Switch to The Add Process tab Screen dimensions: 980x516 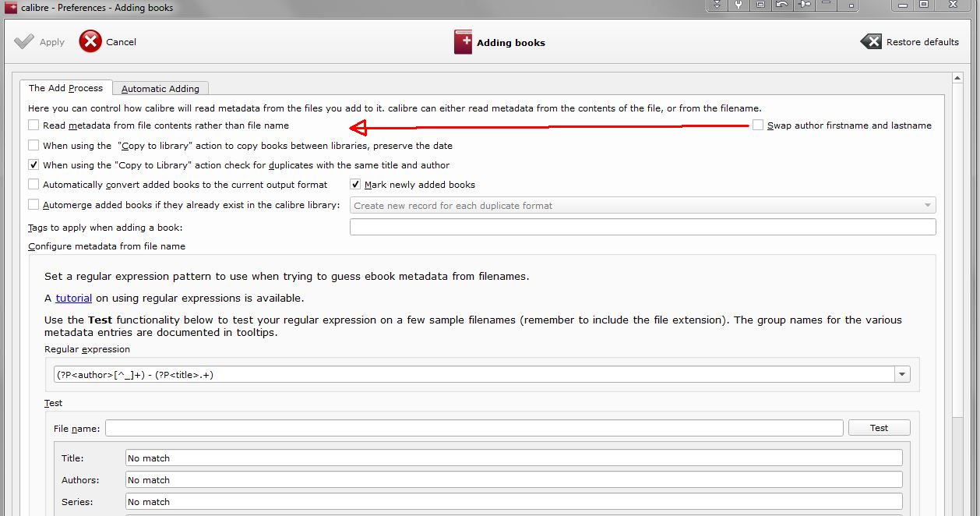pos(66,88)
